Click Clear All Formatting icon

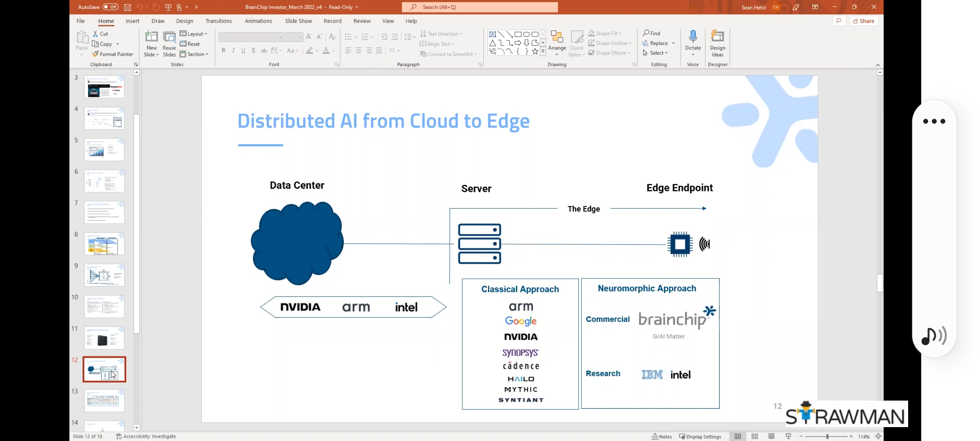click(x=332, y=37)
